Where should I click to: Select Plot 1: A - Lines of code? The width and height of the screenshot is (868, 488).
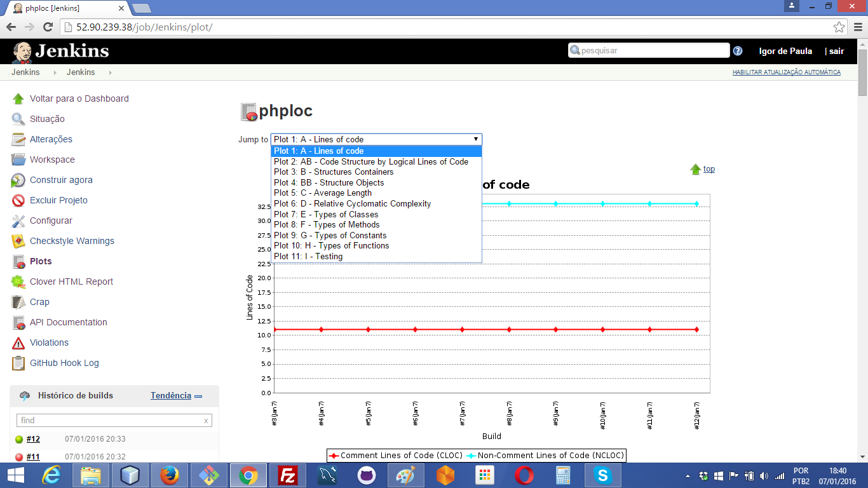pos(376,151)
